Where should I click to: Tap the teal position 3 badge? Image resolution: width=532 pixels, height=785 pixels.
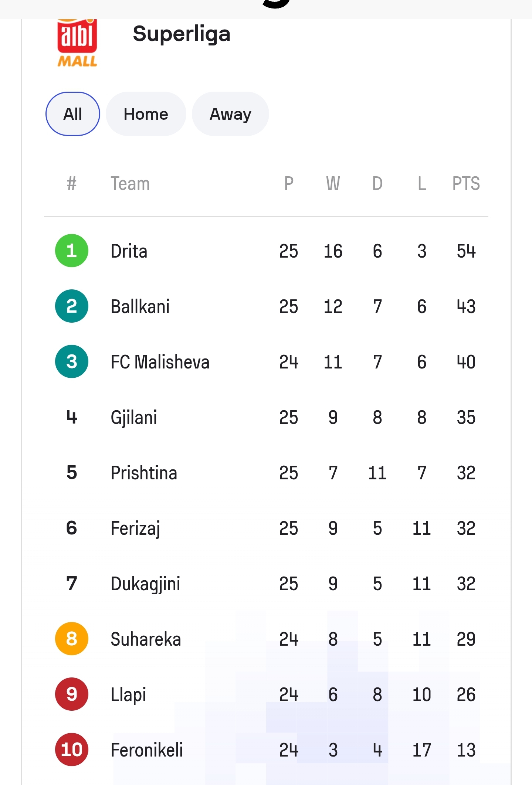point(72,361)
